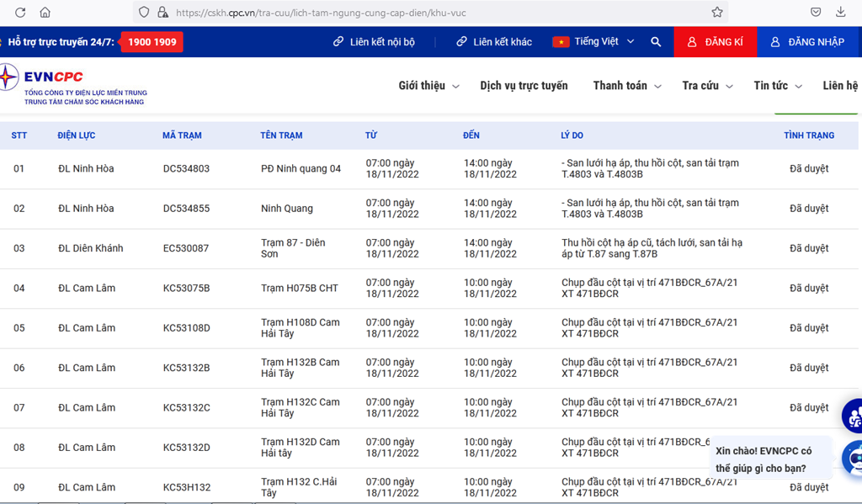Expand the Giới thiệu menu

coord(428,86)
